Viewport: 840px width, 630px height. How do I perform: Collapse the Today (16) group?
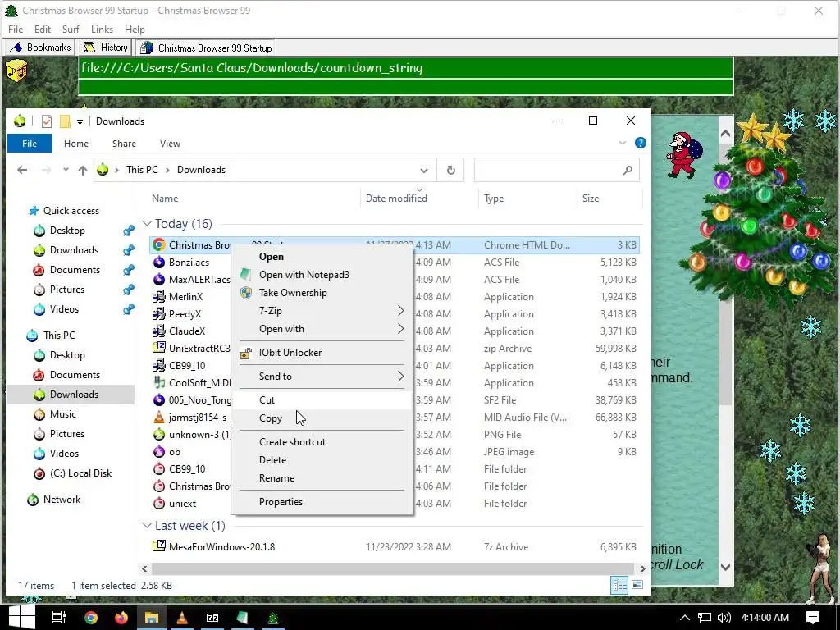tap(148, 223)
